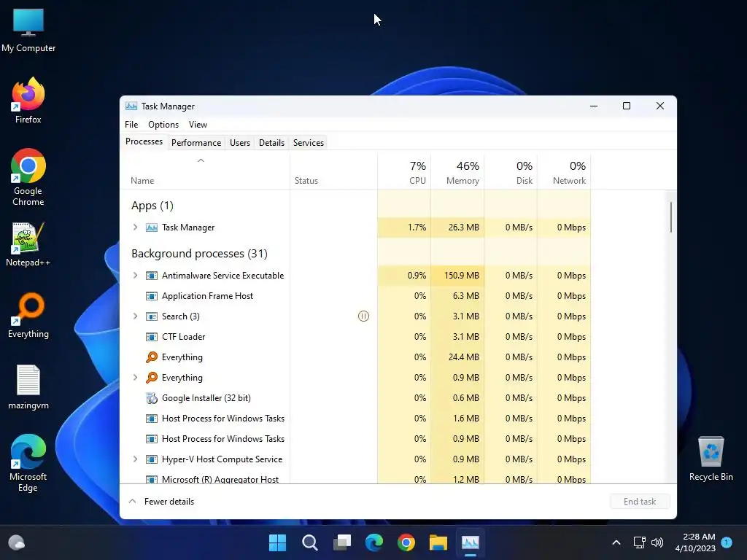747x560 pixels.
Task: Open the taskbar Search icon
Action: point(309,542)
